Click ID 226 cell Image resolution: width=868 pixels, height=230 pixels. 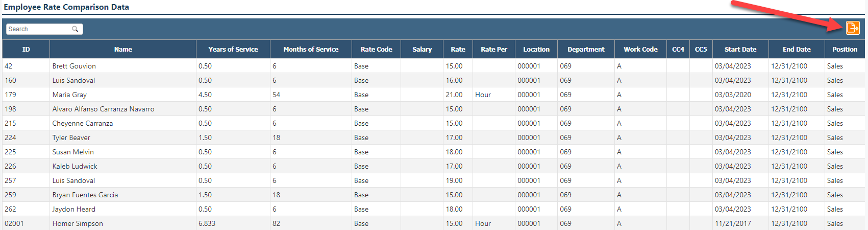click(26, 166)
